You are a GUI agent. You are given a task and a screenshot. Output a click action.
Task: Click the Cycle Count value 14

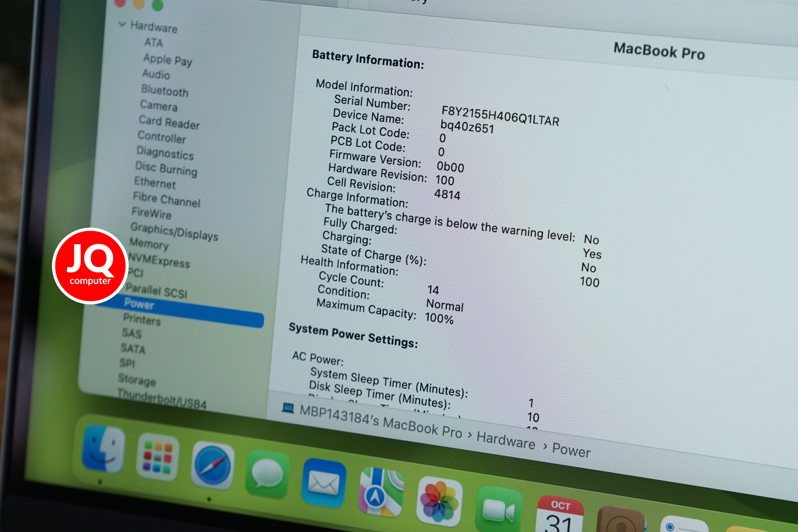(433, 290)
